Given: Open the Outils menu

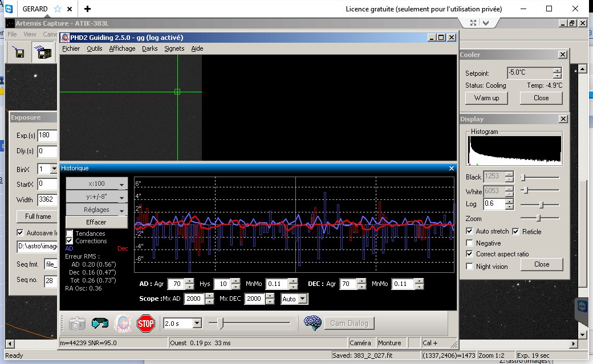Looking at the screenshot, I should (x=95, y=48).
